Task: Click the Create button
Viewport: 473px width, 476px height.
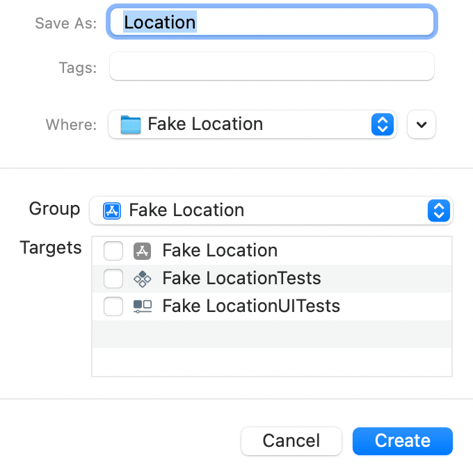Action: click(x=403, y=441)
